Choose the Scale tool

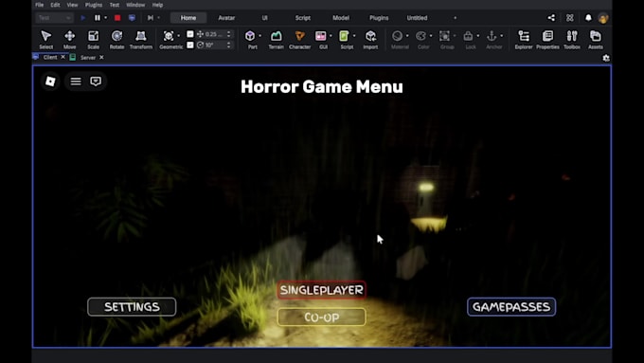(x=93, y=40)
